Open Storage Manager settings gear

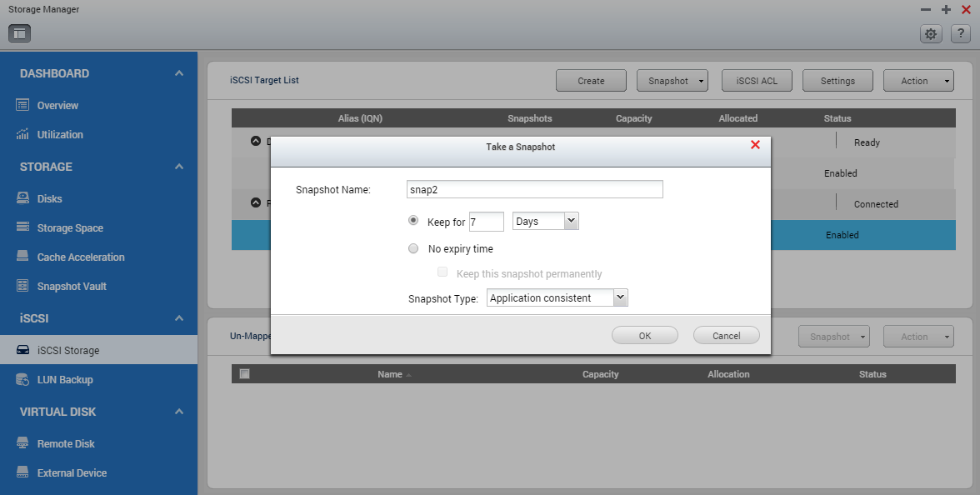931,33
